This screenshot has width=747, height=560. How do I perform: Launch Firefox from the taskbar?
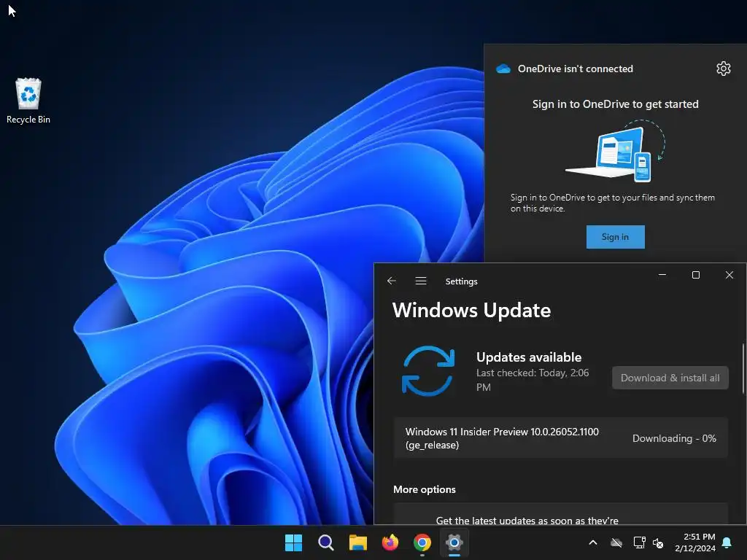(390, 542)
